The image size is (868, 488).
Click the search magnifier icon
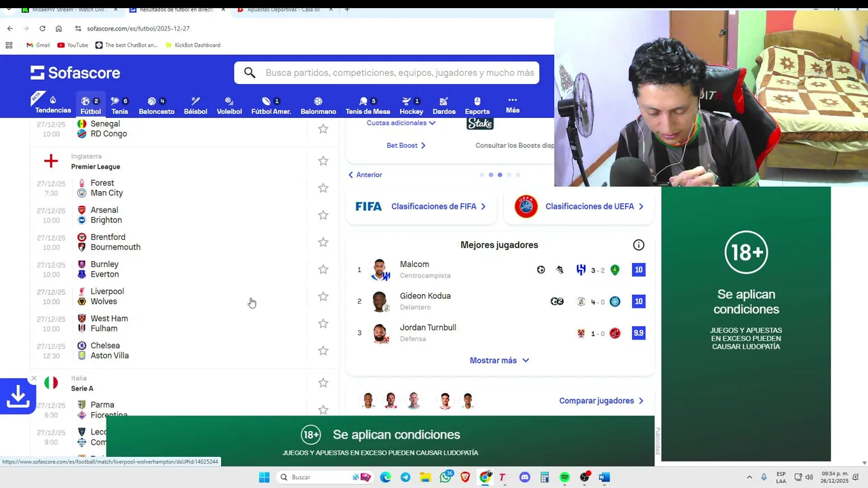(250, 73)
